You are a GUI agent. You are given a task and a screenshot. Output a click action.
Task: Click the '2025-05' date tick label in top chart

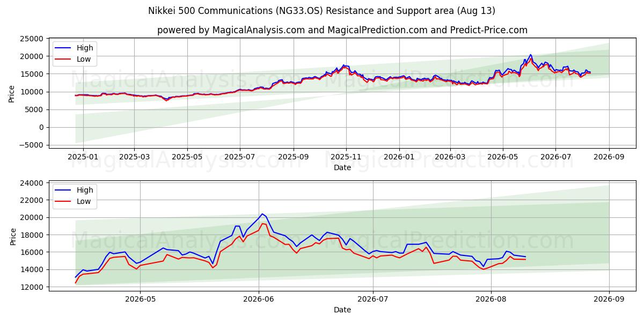tap(187, 158)
